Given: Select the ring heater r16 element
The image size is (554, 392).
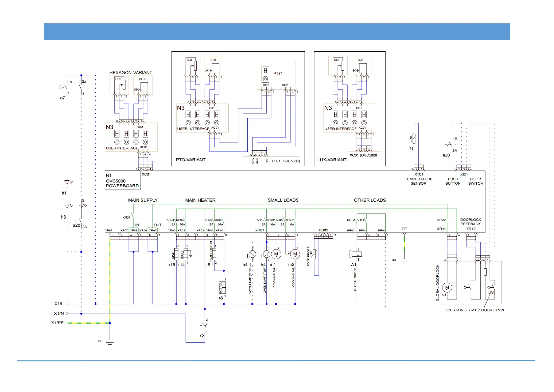Looking at the screenshot, I should pyautogui.click(x=177, y=254).
